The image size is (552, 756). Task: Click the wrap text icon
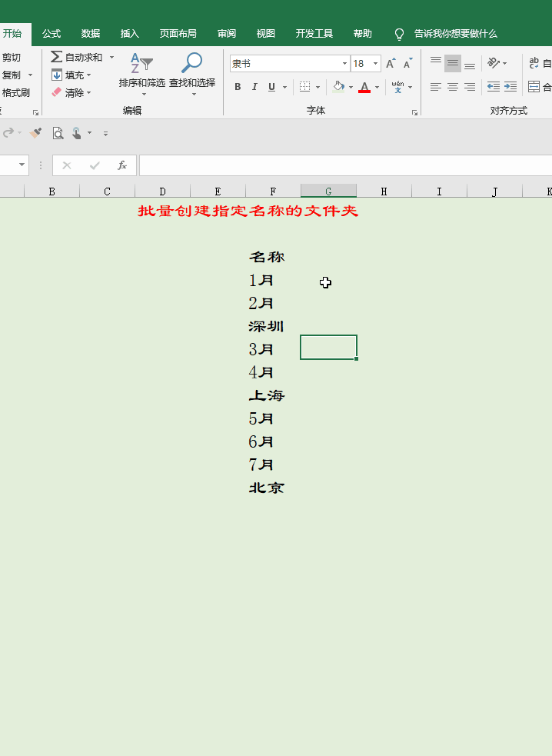[x=534, y=63]
